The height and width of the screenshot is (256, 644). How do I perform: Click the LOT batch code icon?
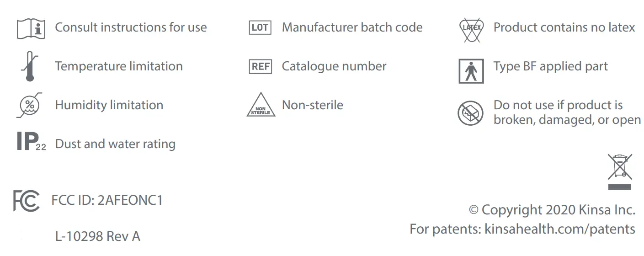pos(260,28)
